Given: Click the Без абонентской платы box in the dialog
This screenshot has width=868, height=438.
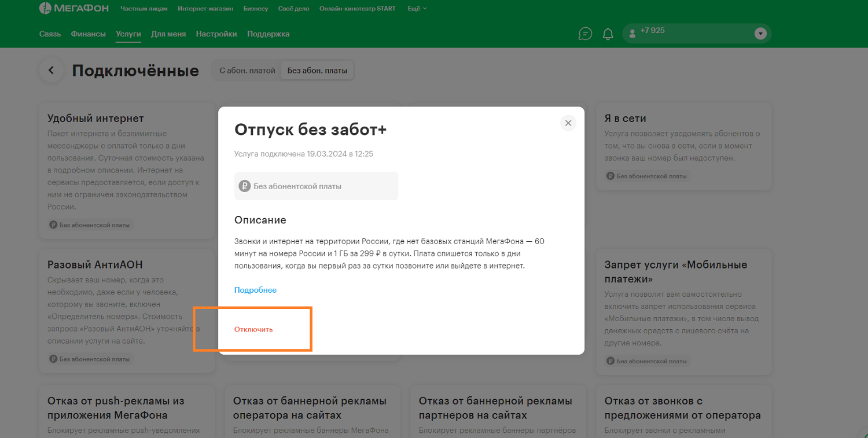Looking at the screenshot, I should (x=316, y=186).
